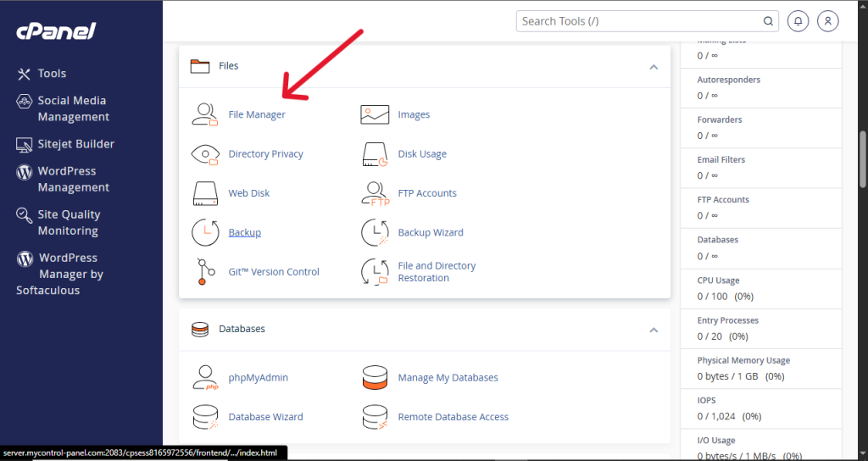Click the Manage My Databases orange icon
The width and height of the screenshot is (868, 461).
point(375,377)
